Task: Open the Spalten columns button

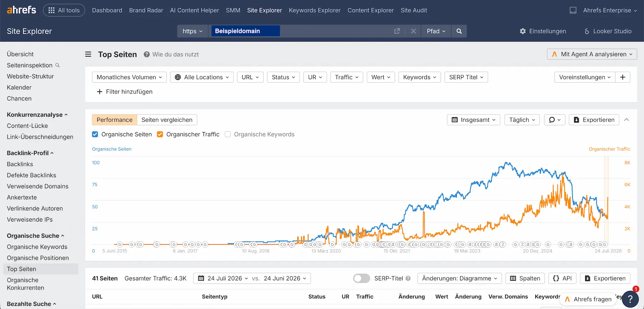Action: pyautogui.click(x=525, y=279)
